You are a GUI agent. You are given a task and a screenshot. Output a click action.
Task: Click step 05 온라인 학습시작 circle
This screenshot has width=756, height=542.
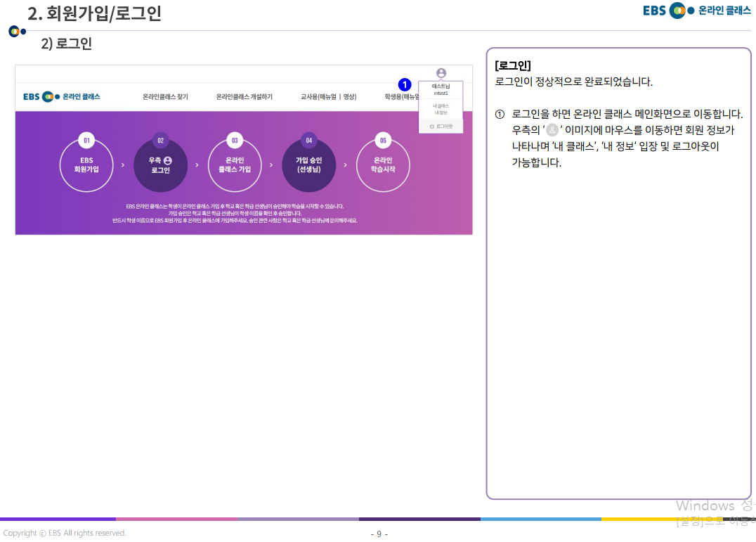[383, 164]
